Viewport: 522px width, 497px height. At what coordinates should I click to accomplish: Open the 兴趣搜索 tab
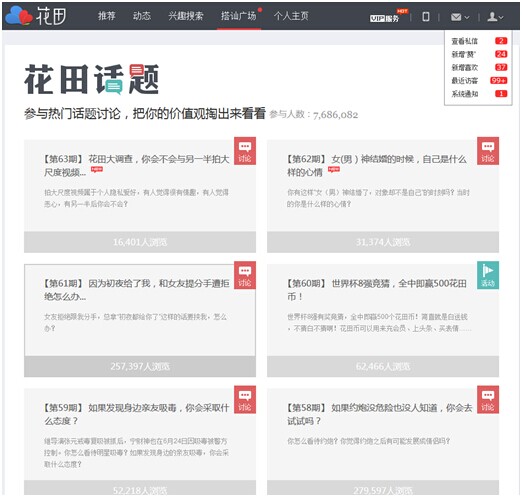[186, 16]
